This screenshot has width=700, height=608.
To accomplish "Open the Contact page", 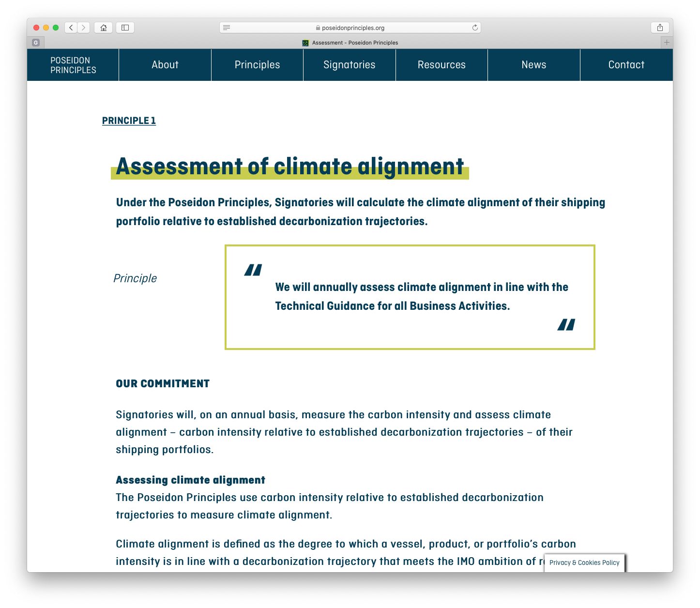I will click(626, 65).
